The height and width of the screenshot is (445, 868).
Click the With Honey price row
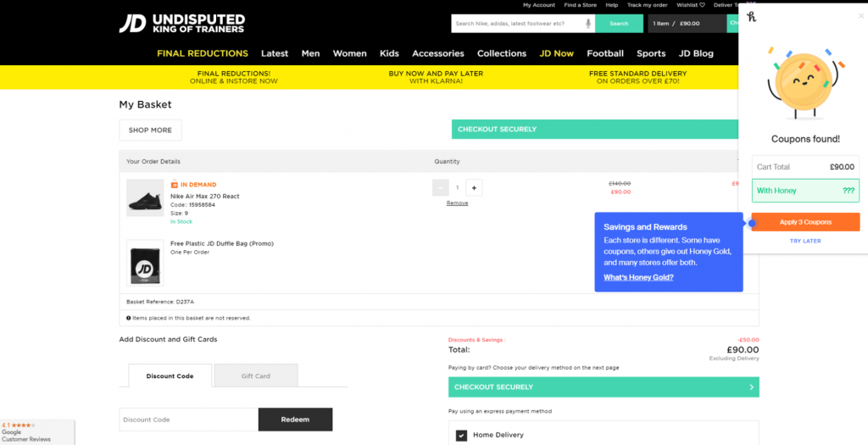pyautogui.click(x=805, y=191)
